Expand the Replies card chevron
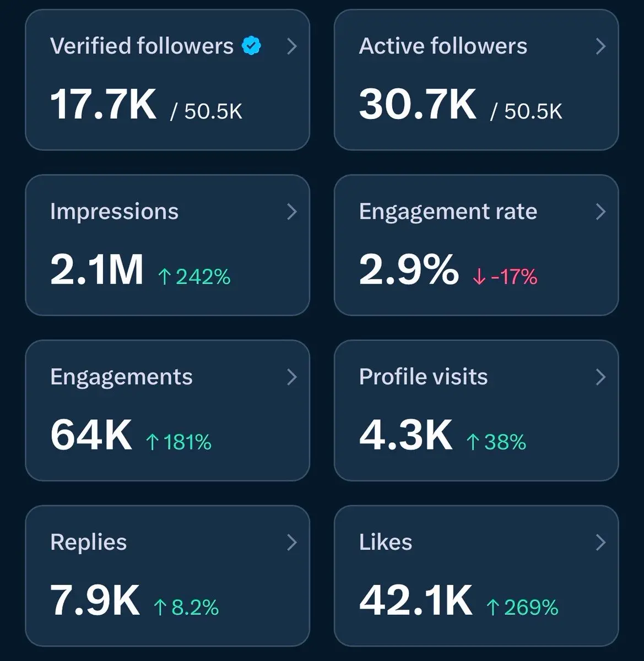This screenshot has height=661, width=644. [x=292, y=542]
